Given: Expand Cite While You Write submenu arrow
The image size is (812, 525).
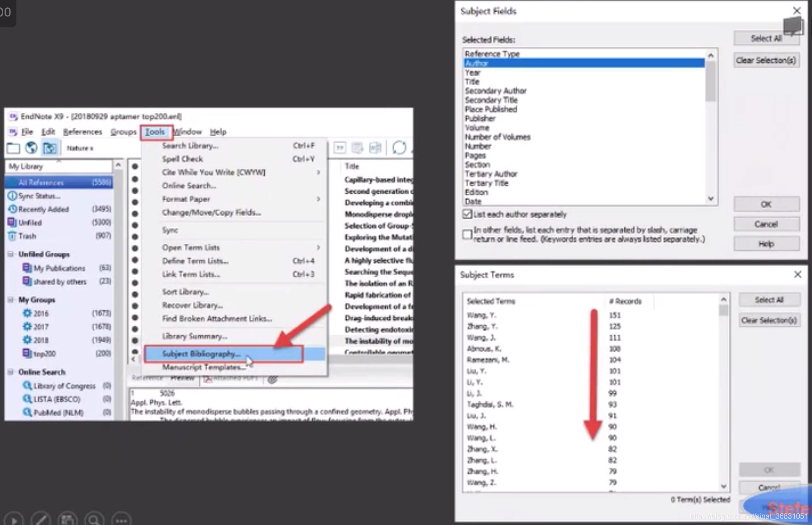Looking at the screenshot, I should (318, 172).
